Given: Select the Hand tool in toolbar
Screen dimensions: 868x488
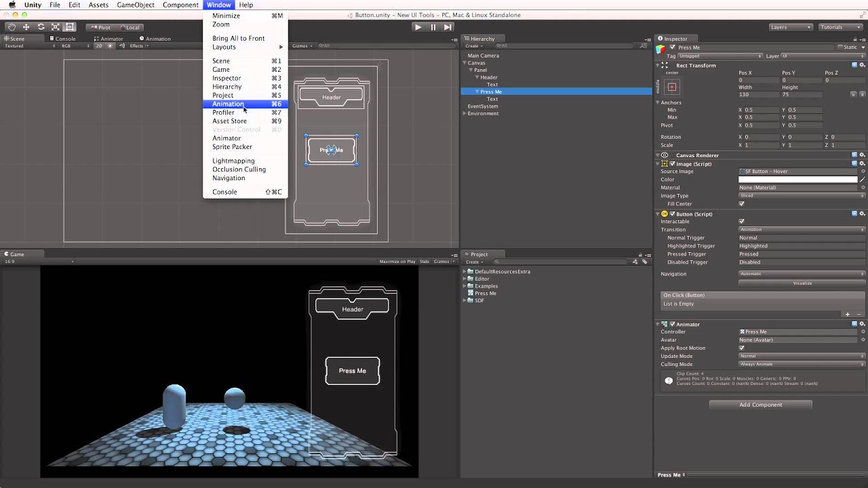Looking at the screenshot, I should point(11,27).
